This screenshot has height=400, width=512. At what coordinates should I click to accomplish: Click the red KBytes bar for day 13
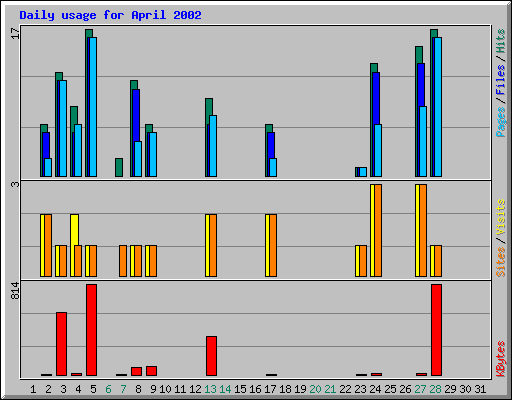click(x=211, y=356)
